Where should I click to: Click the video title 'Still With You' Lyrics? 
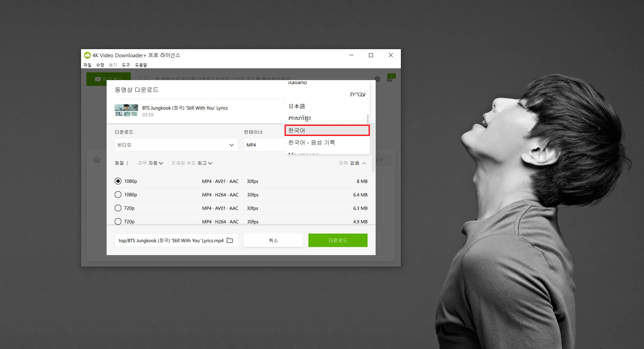pyautogui.click(x=185, y=108)
